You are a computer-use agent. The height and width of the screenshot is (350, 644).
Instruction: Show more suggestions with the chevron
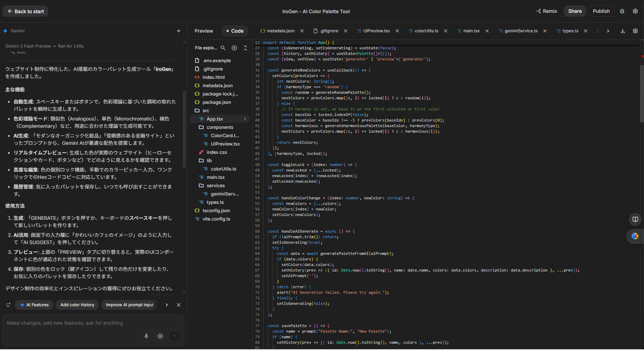[x=167, y=305]
